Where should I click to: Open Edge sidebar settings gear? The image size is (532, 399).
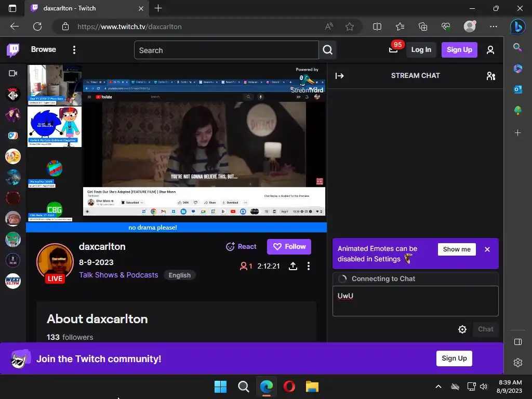click(x=518, y=363)
